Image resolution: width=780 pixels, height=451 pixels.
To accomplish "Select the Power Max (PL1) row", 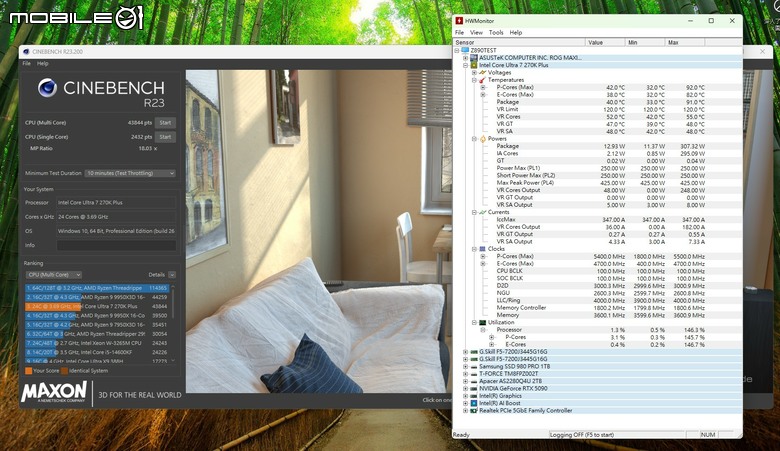I will click(x=598, y=168).
